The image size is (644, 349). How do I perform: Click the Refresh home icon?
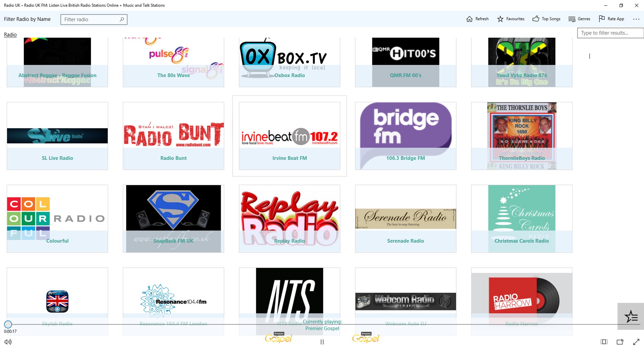(469, 19)
